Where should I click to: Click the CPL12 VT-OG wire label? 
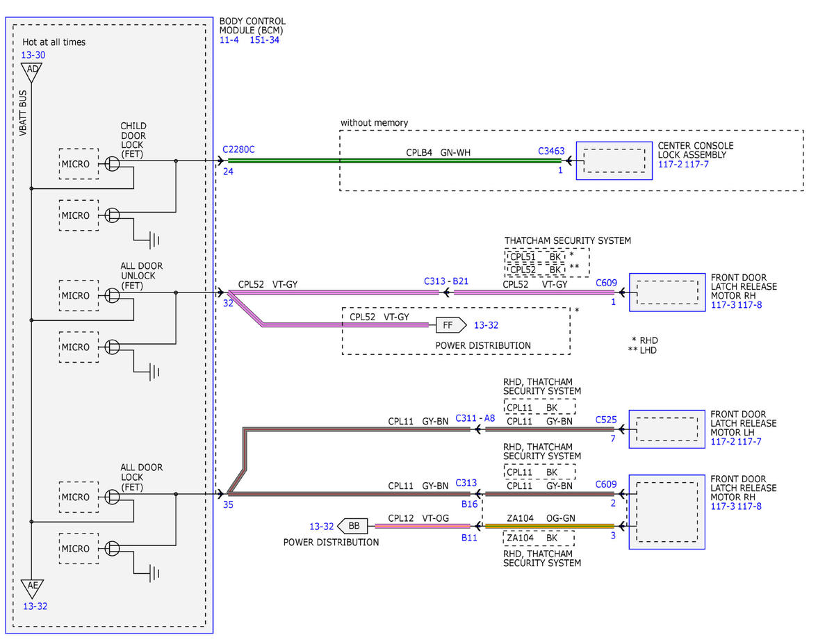click(419, 518)
